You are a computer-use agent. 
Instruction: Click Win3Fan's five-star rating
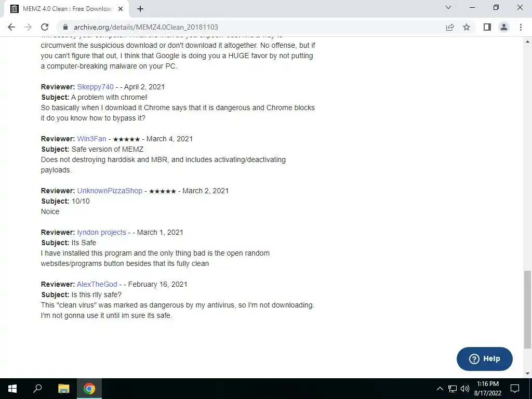pos(126,139)
